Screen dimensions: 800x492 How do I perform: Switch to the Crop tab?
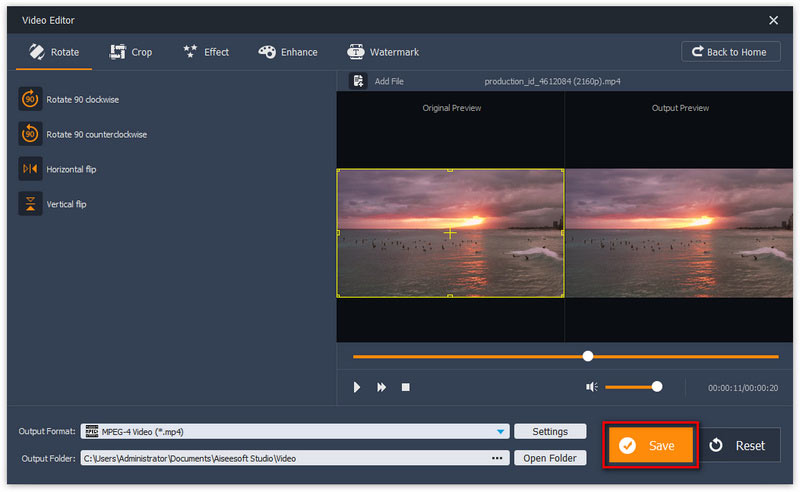click(131, 52)
